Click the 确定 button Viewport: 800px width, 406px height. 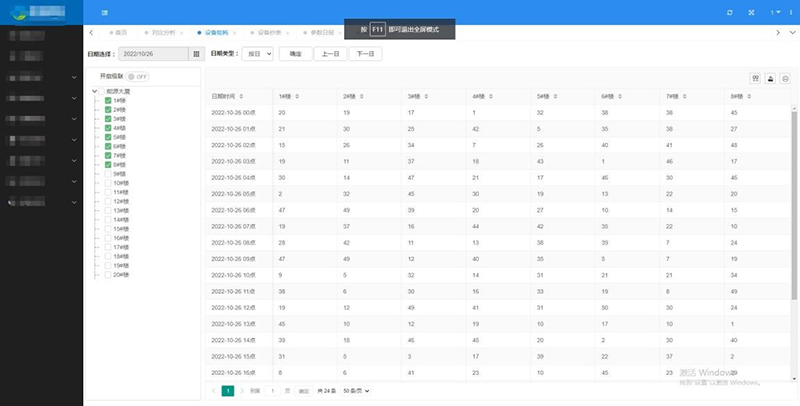point(295,54)
